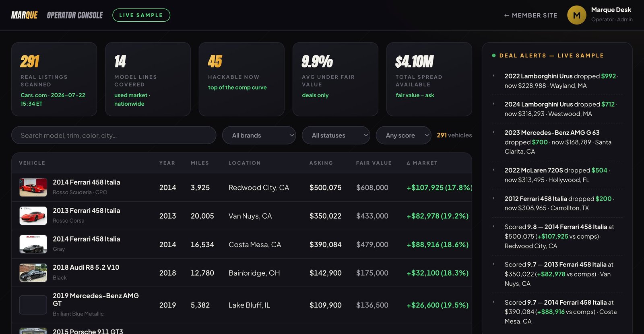Image resolution: width=644 pixels, height=334 pixels.
Task: Click the Lake Bluff, IL location cell
Action: (x=250, y=305)
